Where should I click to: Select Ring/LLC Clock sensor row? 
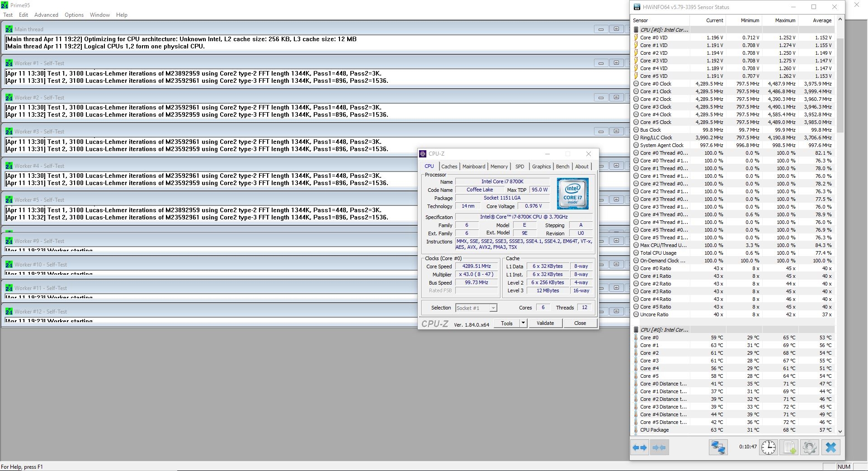point(733,138)
